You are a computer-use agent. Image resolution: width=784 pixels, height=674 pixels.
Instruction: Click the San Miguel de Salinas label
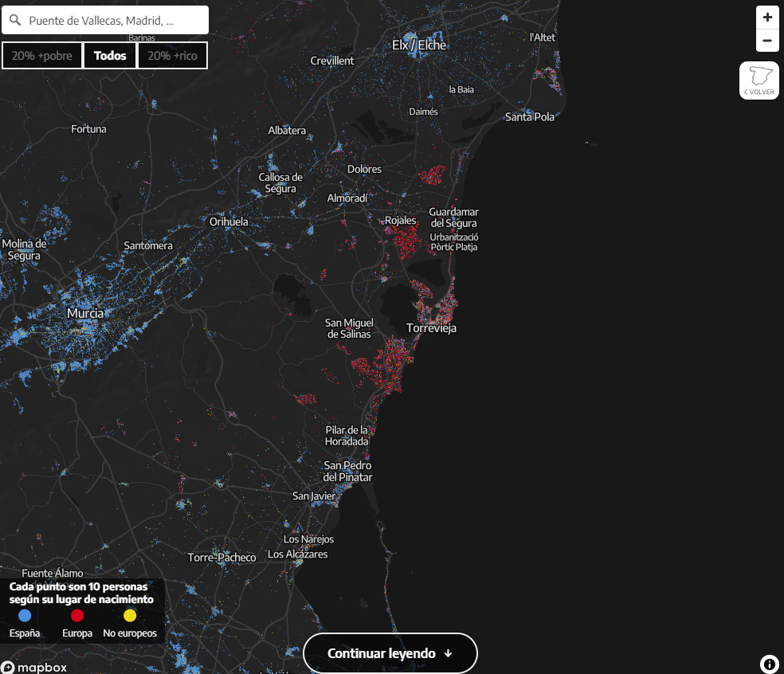[x=349, y=328]
